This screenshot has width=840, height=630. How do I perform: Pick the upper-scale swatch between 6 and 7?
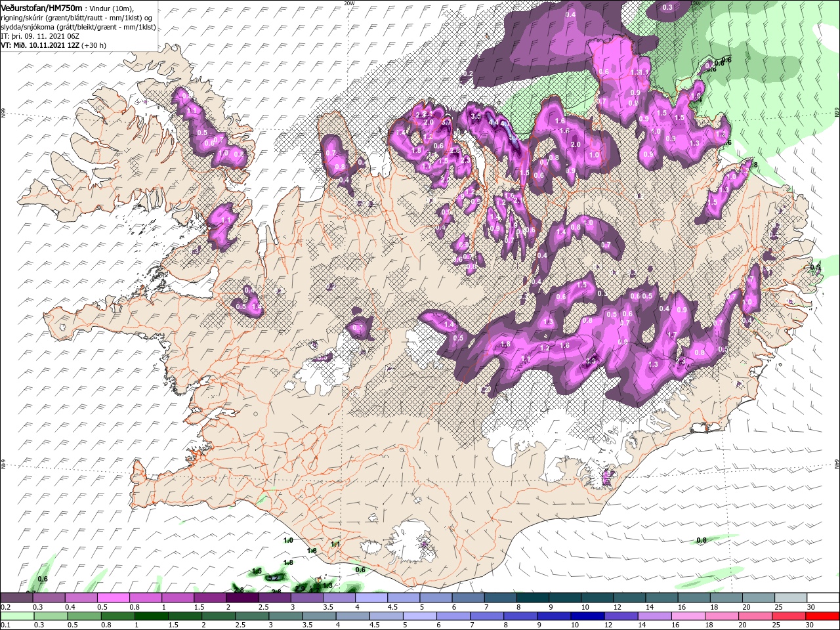click(x=467, y=598)
